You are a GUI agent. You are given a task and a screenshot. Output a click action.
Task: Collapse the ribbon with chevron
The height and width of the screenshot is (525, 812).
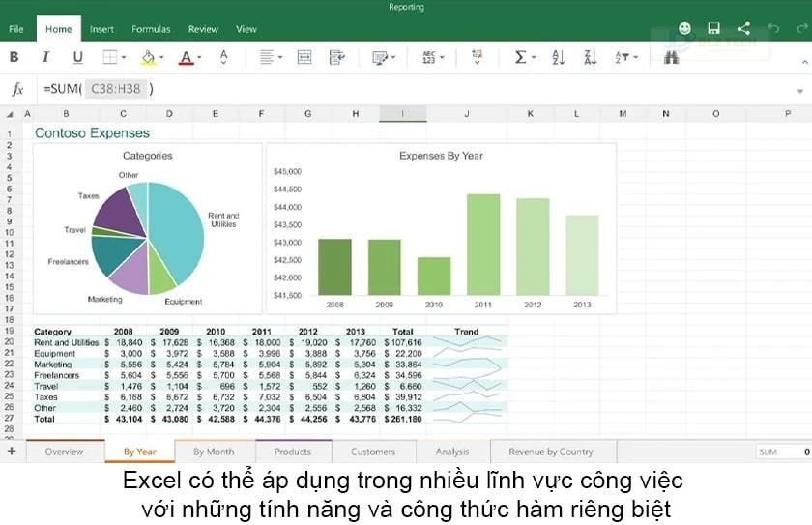pos(804,62)
